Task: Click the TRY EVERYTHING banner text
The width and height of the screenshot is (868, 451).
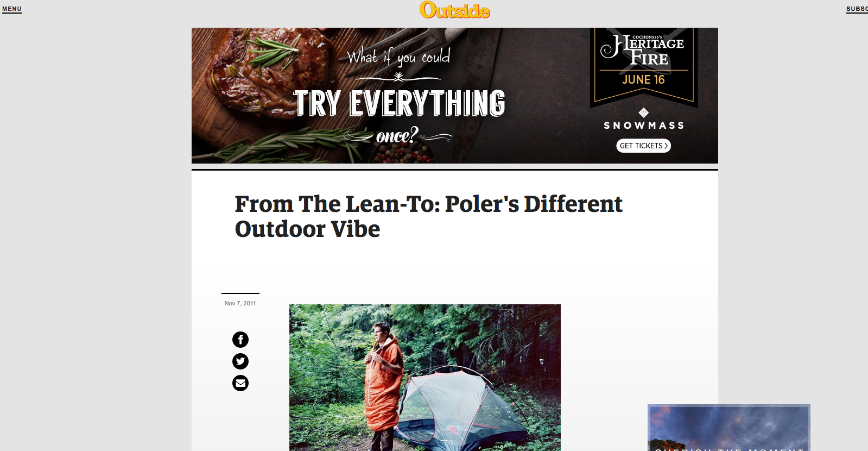Action: tap(400, 103)
